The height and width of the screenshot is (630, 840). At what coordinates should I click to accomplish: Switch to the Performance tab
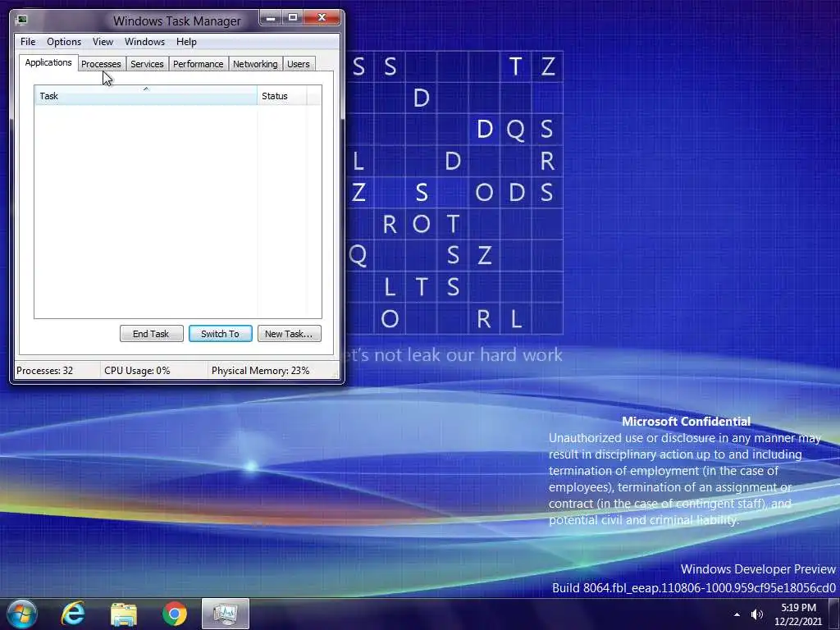[x=199, y=64]
